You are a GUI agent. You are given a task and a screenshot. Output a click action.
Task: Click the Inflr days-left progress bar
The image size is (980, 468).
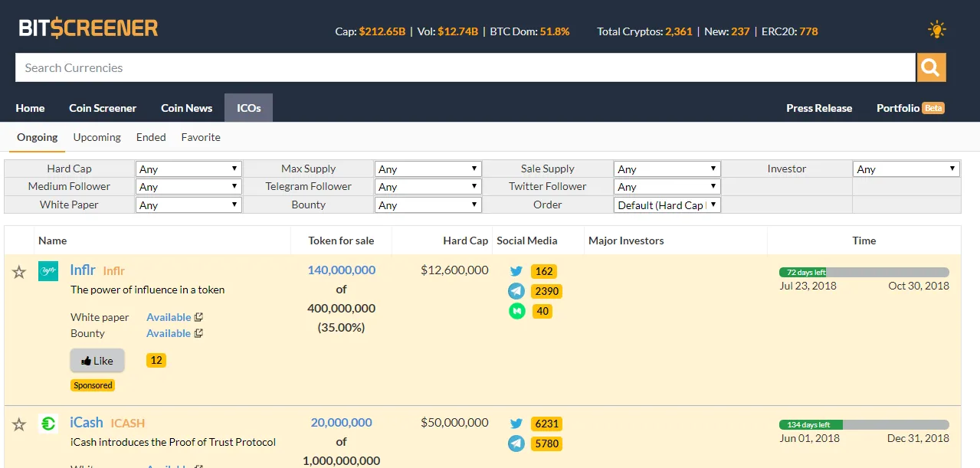tap(864, 272)
